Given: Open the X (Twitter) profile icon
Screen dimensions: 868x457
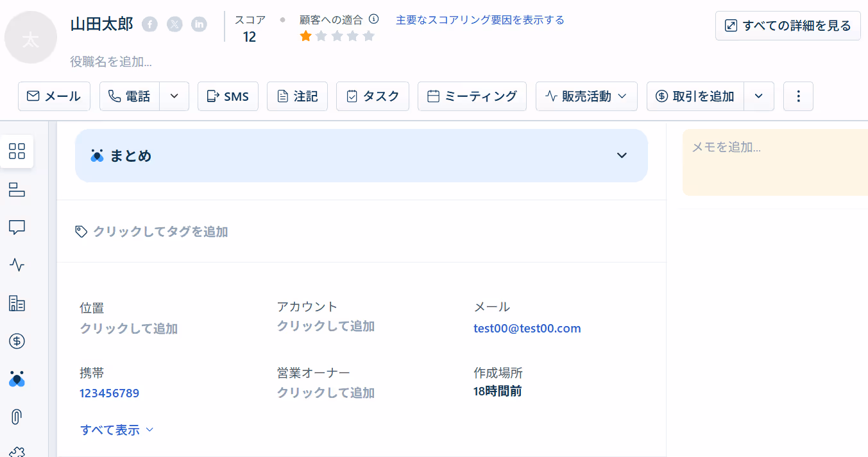Looking at the screenshot, I should coord(174,24).
